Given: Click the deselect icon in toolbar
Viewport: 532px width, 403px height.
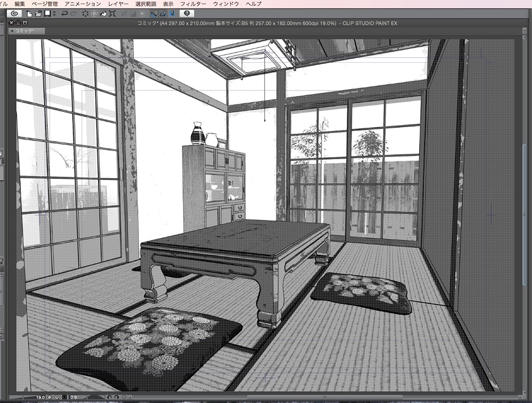Looking at the screenshot, I should click(x=124, y=14).
